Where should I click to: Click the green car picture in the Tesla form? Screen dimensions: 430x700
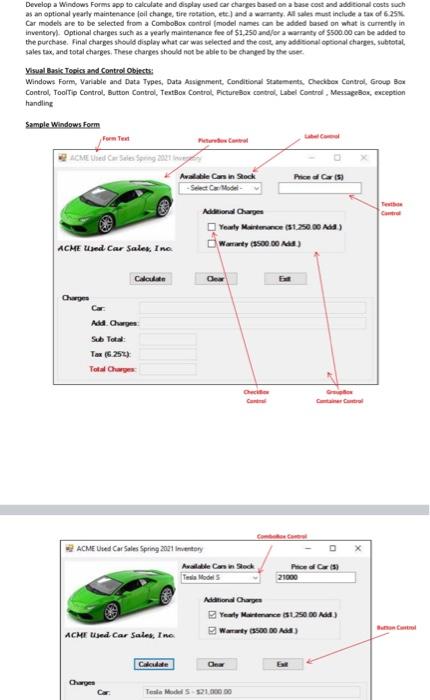pyautogui.click(x=121, y=595)
